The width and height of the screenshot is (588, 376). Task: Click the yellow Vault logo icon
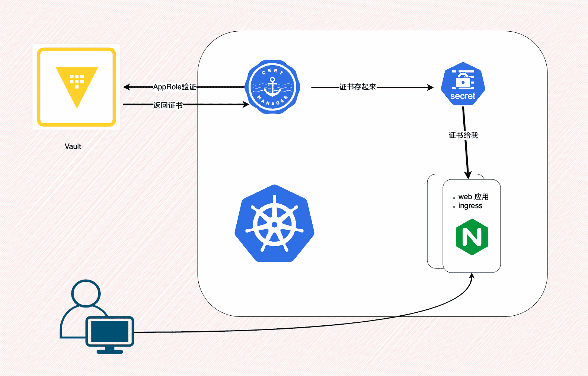pyautogui.click(x=76, y=87)
